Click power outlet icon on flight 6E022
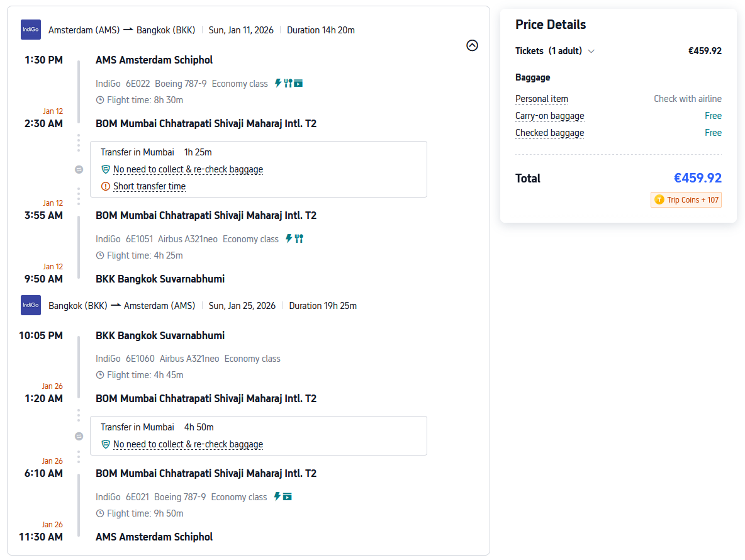The width and height of the screenshot is (745, 560). coord(278,83)
